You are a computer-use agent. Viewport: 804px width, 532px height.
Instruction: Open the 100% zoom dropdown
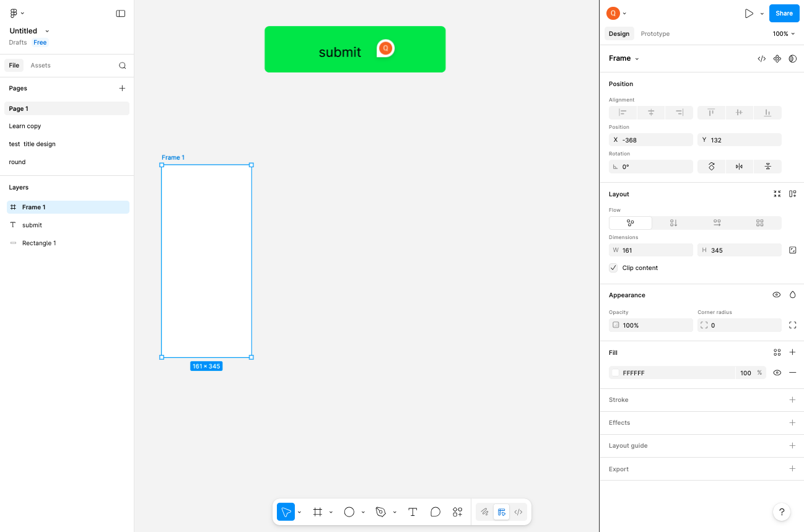click(x=784, y=34)
